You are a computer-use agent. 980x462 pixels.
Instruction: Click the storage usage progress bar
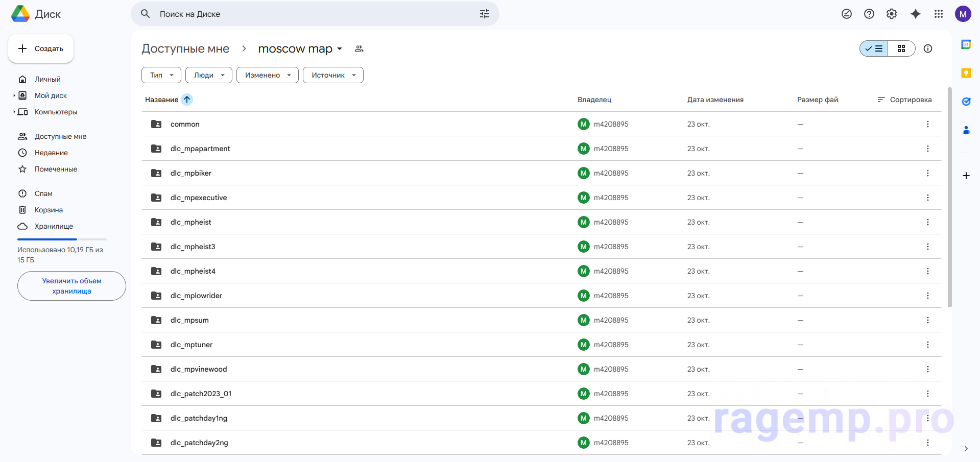pyautogui.click(x=62, y=239)
